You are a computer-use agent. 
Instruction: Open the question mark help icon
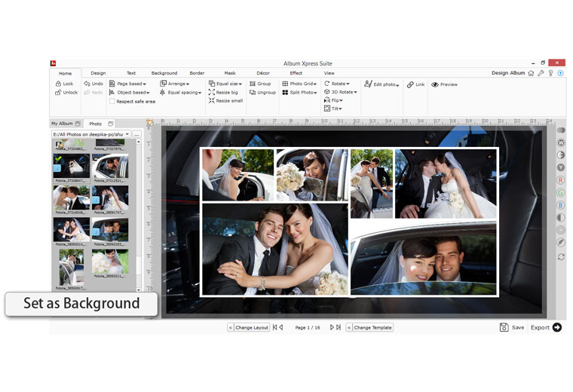(550, 73)
